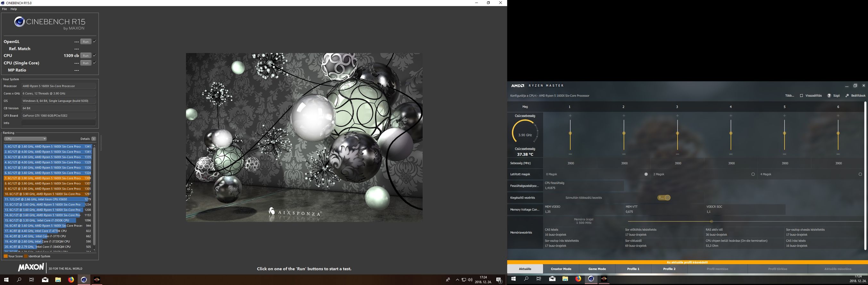Decrease core 4 speed with minus icon
Viewport: 868px width, 285px height.
click(731, 154)
